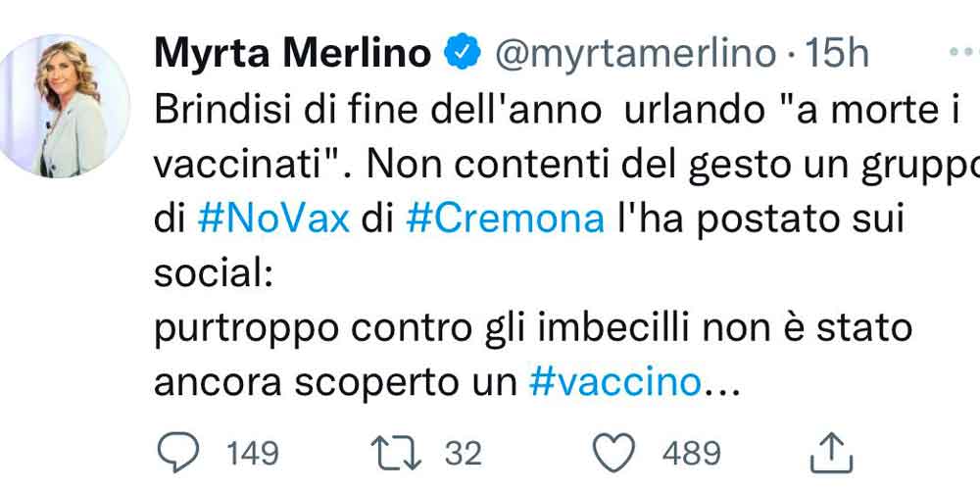The height and width of the screenshot is (490, 980).
Task: Click the 489 likes count
Action: click(691, 453)
